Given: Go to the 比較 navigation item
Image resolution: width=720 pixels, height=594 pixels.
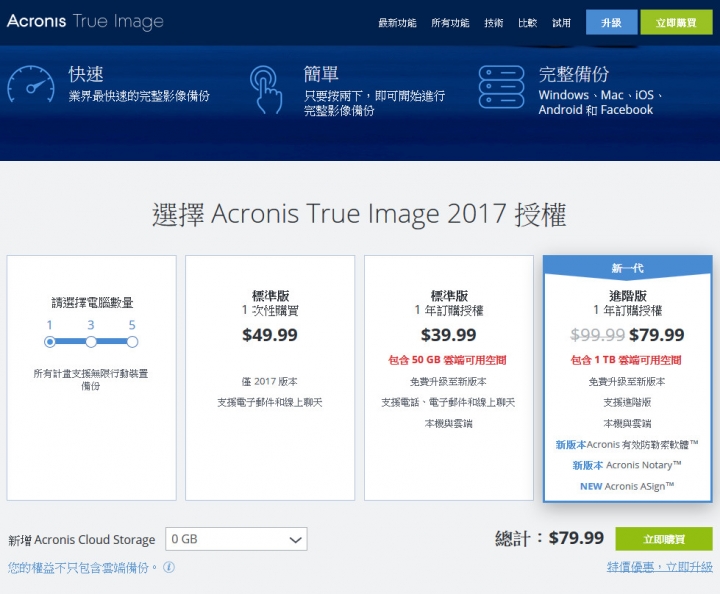Looking at the screenshot, I should [527, 22].
